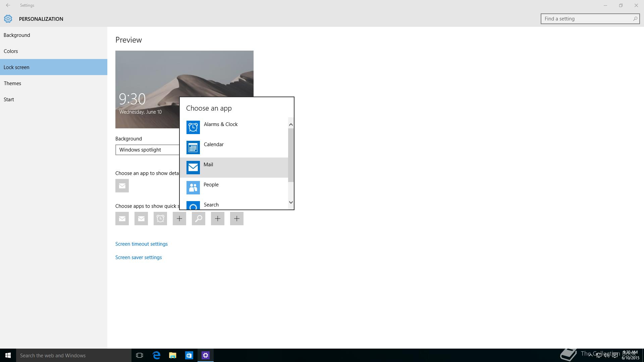The image size is (644, 362).
Task: Choose Alarms & Clock from the list
Action: [x=234, y=127]
